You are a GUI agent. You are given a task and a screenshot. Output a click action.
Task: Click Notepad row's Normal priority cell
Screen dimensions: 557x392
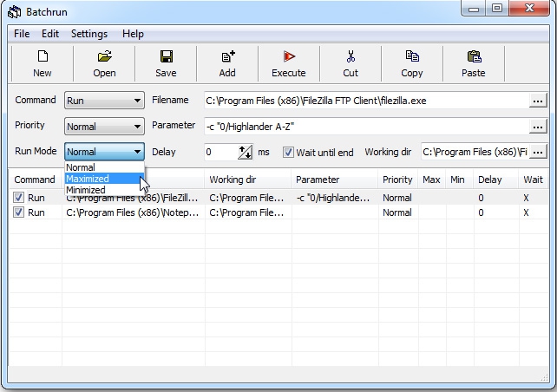(x=397, y=212)
